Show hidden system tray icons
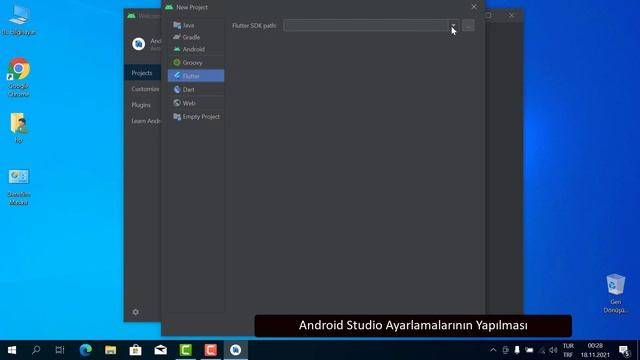 pyautogui.click(x=493, y=350)
